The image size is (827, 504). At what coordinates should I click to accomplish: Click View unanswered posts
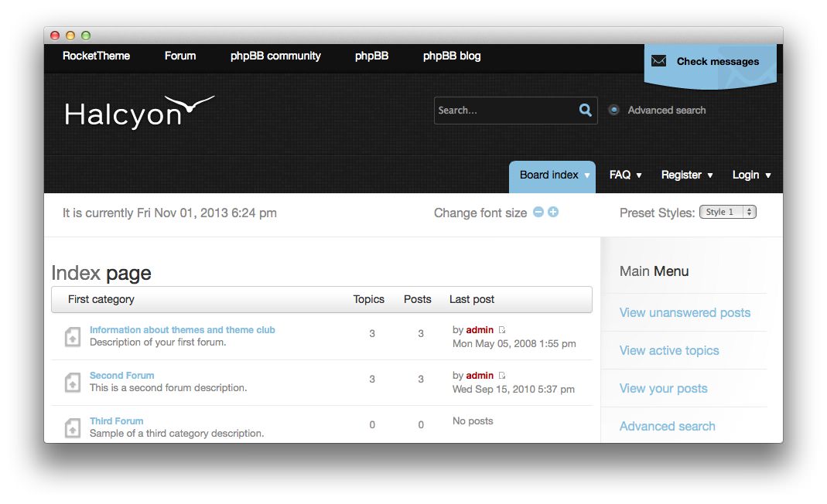tap(685, 312)
